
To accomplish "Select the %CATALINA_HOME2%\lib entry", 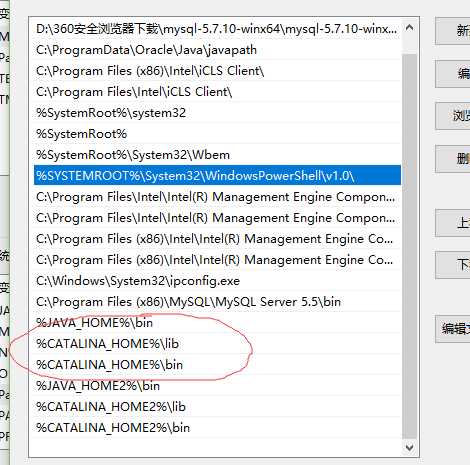I will (x=217, y=407).
